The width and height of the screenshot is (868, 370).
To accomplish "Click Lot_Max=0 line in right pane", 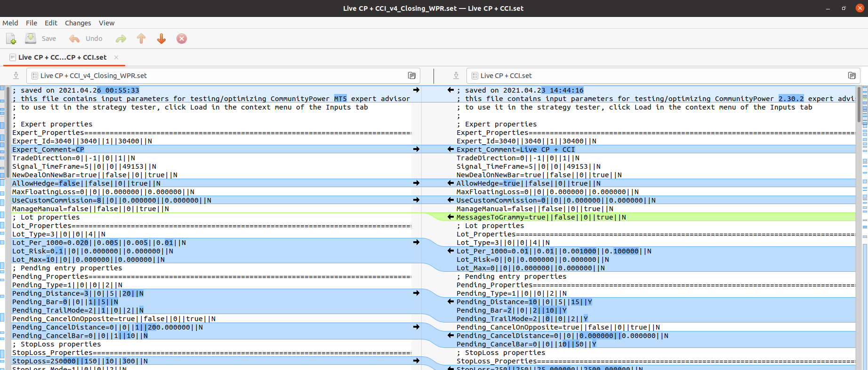I will click(530, 268).
